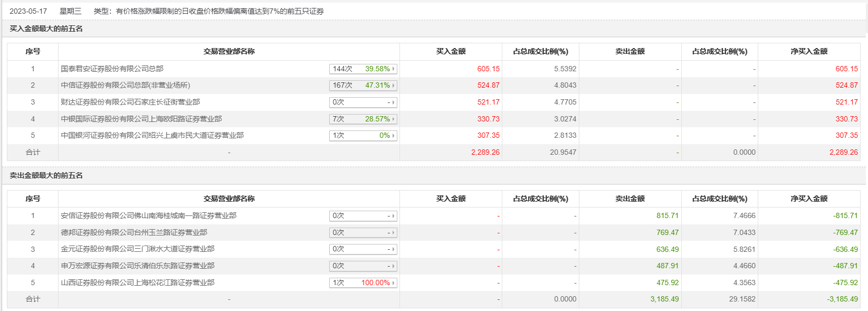Viewport: 868px width, 311px height.
Task: Click the sell amount 636.49
Action: point(667,249)
